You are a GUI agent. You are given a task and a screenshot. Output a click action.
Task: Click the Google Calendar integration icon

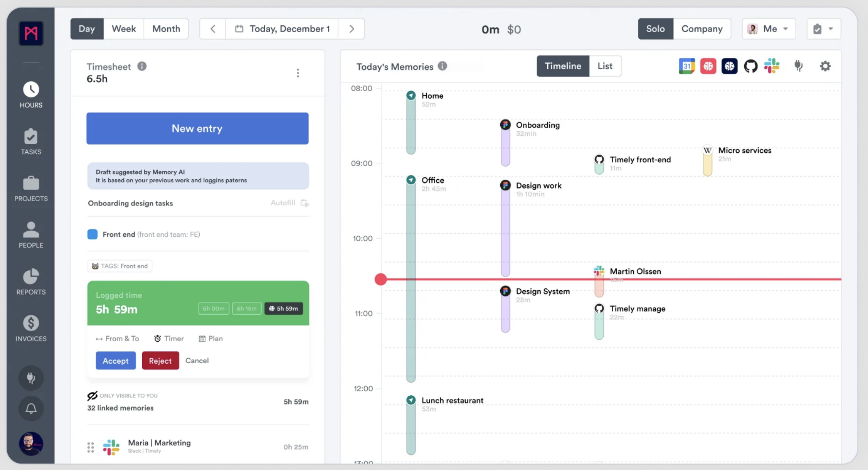(686, 66)
